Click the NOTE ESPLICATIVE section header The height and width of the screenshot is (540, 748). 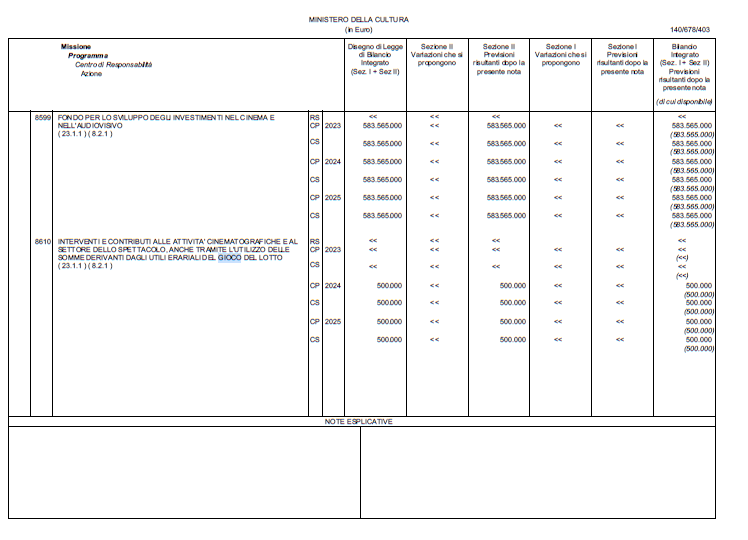tap(358, 422)
